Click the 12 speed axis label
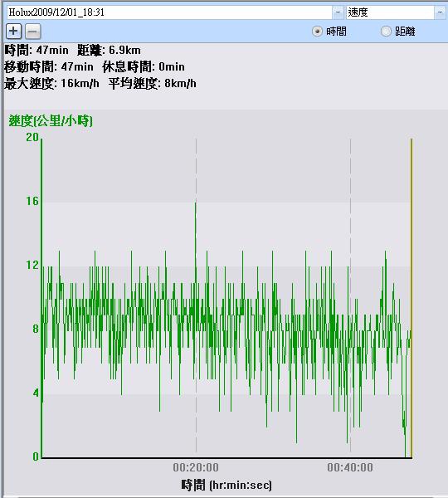 point(32,265)
